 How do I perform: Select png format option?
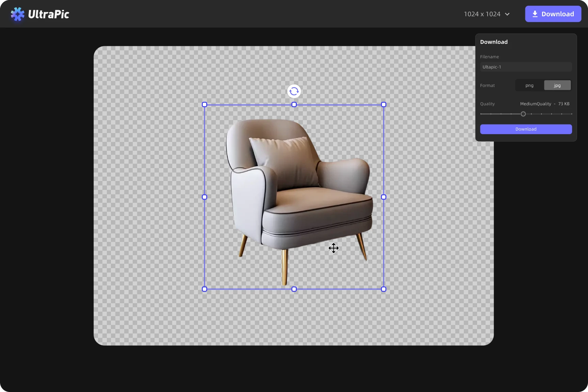[529, 85]
